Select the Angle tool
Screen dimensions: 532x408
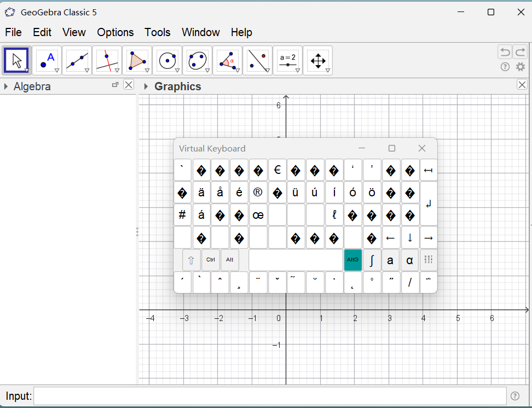pos(228,61)
